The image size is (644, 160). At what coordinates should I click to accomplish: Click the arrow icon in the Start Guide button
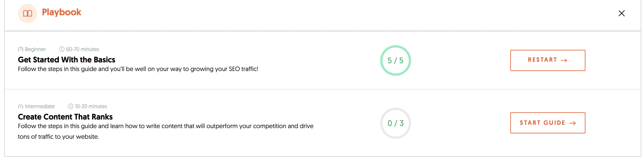[572, 123]
